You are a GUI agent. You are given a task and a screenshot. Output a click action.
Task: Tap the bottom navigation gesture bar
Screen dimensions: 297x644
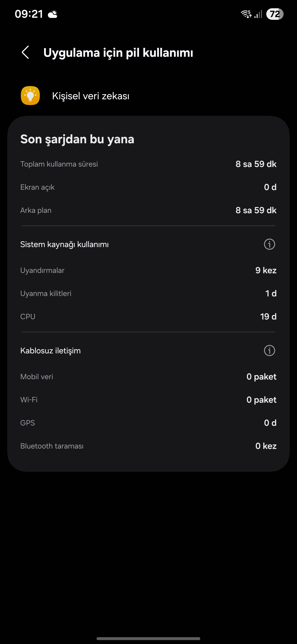(x=148, y=638)
